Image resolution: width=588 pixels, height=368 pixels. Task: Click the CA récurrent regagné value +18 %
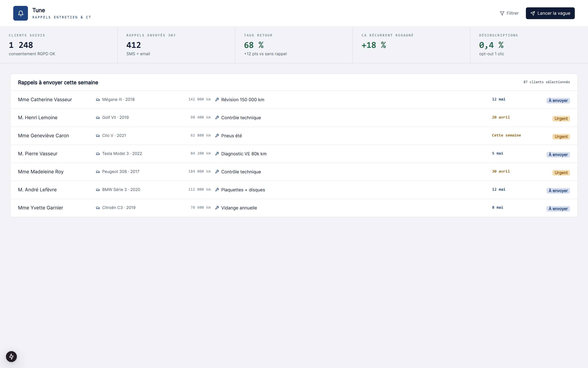(374, 45)
